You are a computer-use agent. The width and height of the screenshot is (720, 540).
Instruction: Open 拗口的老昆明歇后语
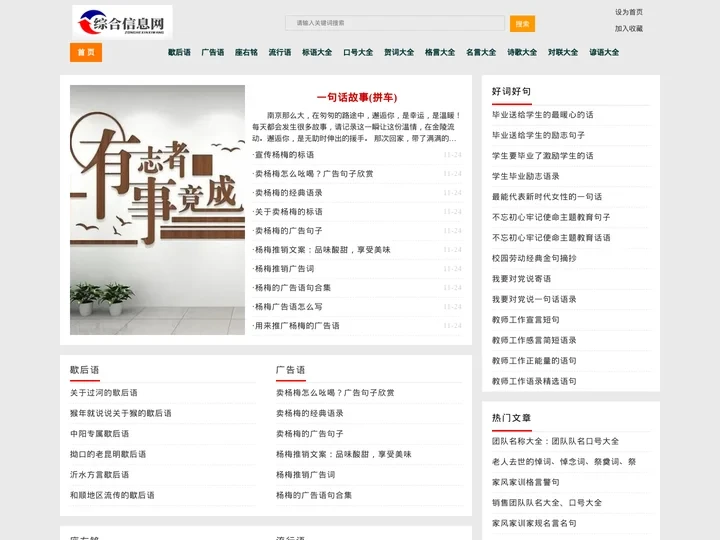point(108,454)
